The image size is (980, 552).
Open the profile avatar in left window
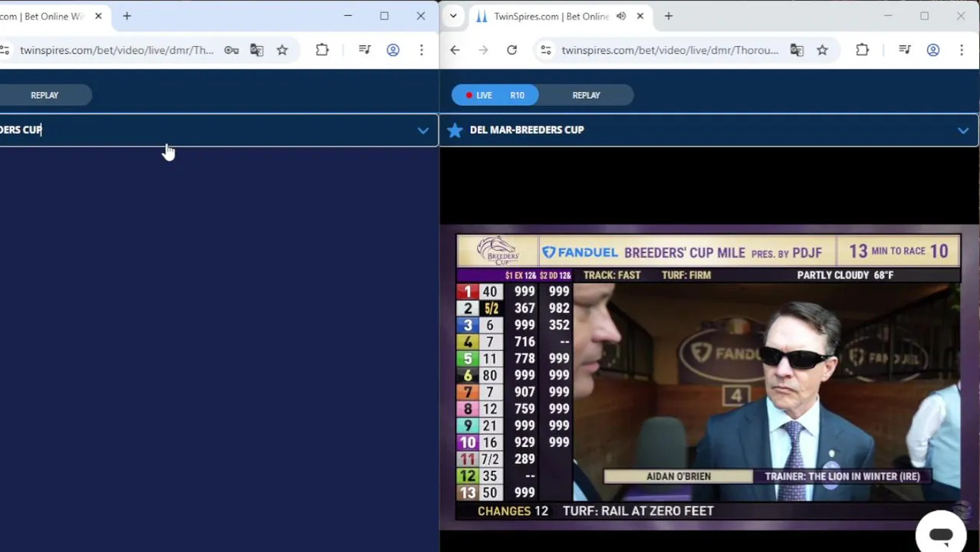(x=393, y=51)
